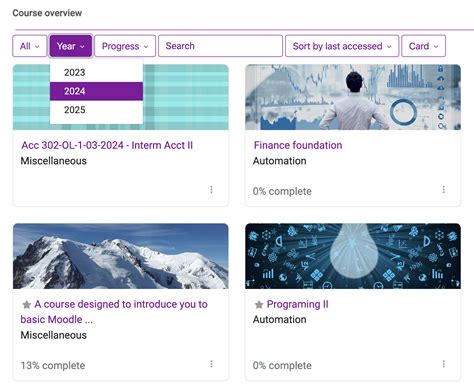Click into the Search courses field

tap(220, 46)
